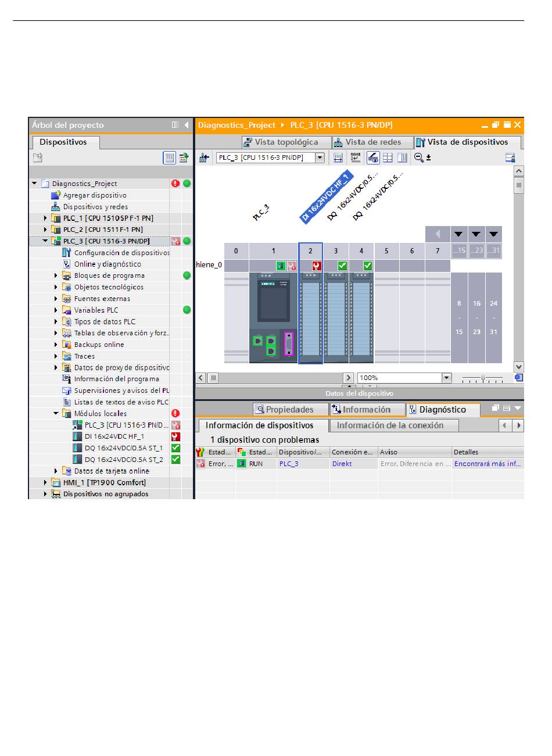Click the tree icon with the green arrow

pos(184,157)
